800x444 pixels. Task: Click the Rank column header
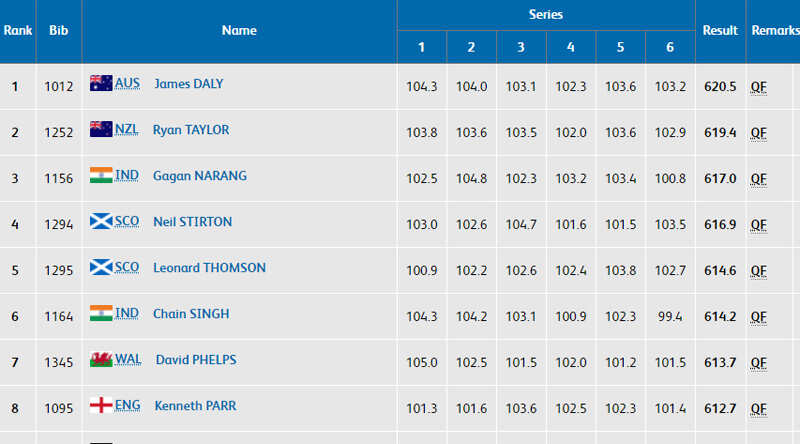(x=18, y=31)
